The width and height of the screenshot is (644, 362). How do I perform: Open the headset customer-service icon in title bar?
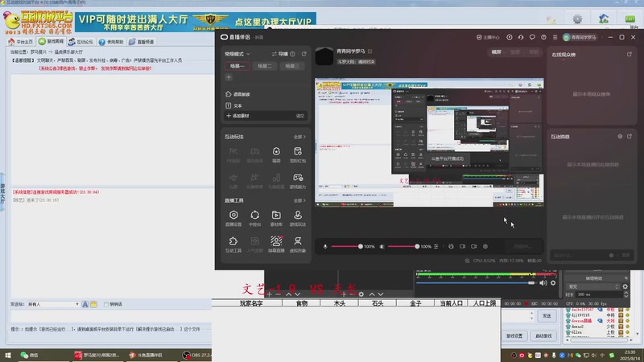[x=521, y=37]
